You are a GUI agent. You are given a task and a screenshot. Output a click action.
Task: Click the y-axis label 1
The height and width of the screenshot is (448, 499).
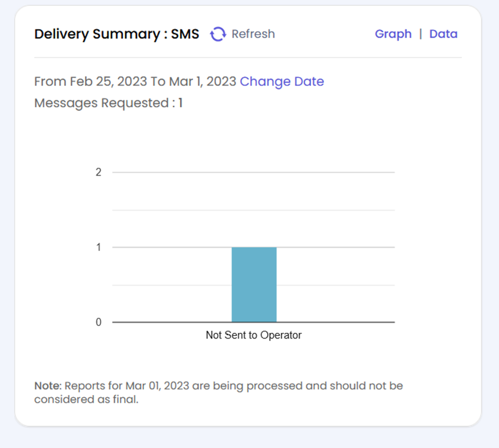click(98, 247)
